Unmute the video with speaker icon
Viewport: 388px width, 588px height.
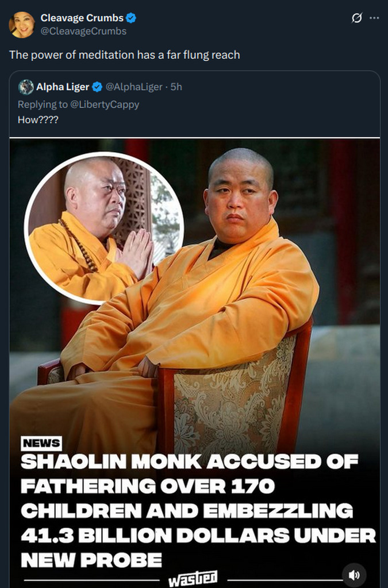[354, 575]
